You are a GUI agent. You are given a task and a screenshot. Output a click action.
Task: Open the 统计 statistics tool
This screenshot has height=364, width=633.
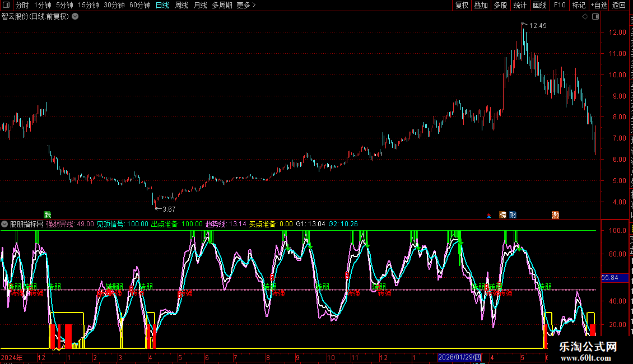tap(519, 5)
